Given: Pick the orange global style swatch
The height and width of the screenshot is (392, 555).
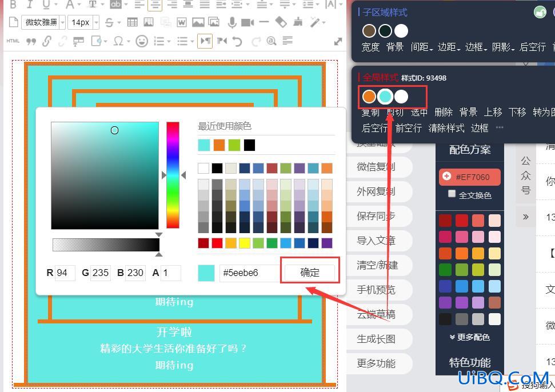Looking at the screenshot, I should 369,96.
